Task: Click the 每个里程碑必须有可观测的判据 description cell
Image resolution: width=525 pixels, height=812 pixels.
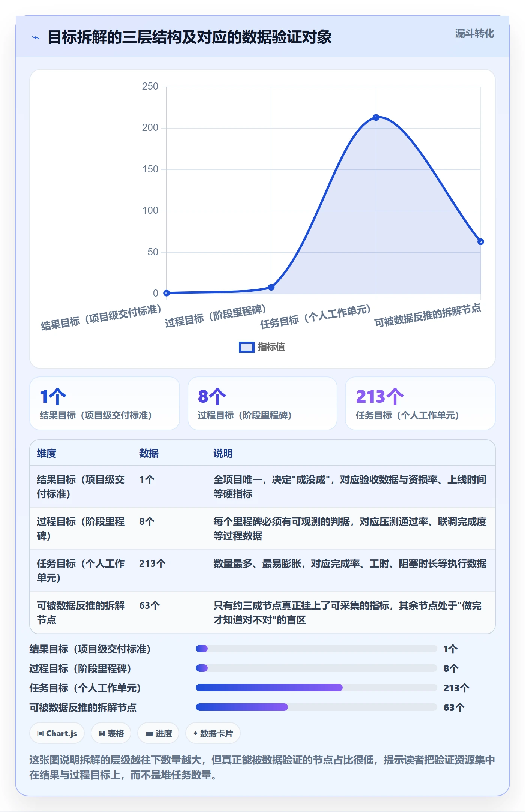Action: (x=350, y=529)
